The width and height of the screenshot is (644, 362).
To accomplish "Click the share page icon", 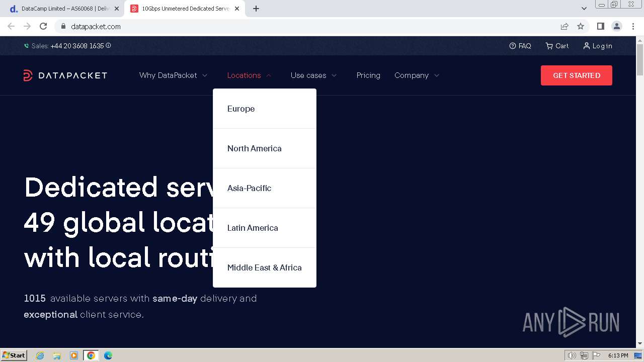I will click(565, 26).
